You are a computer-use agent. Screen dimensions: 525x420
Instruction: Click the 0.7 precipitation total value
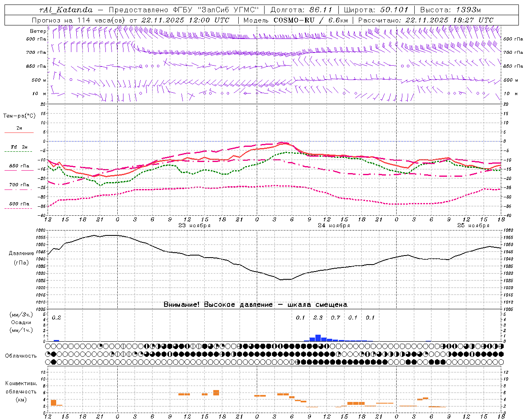(336, 318)
